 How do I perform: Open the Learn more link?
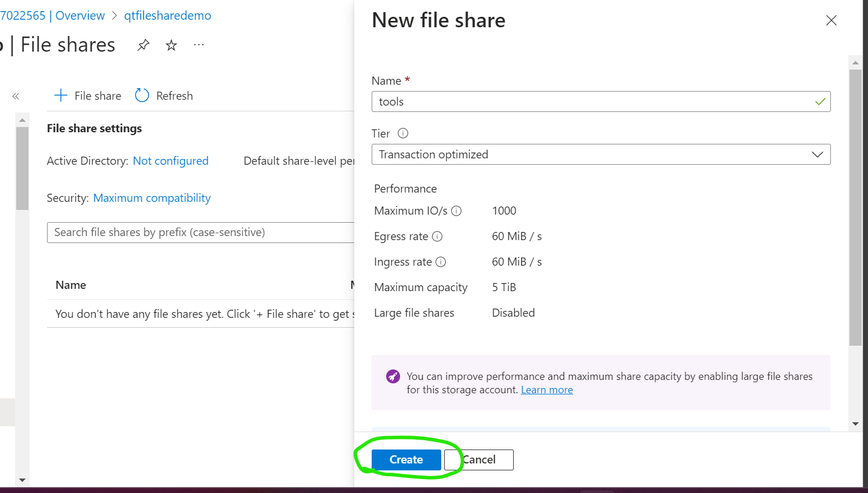click(547, 390)
